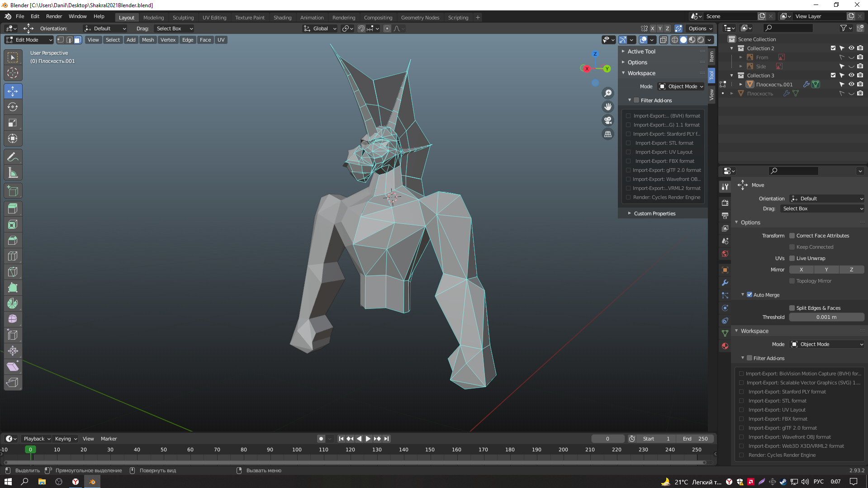The image size is (868, 488).
Task: Hide Плоскость.001 with eye icon
Action: click(x=851, y=84)
